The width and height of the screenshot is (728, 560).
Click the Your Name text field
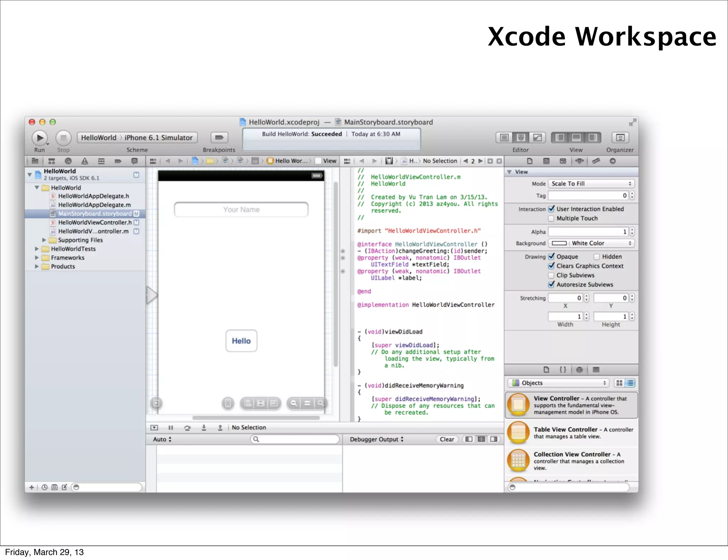(x=241, y=210)
